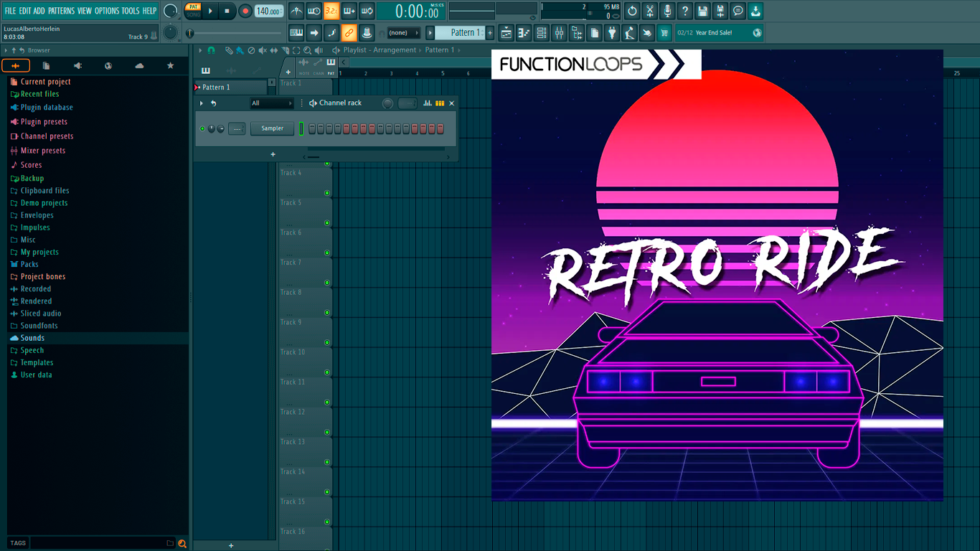Open the Channel rack view icon
980x551 pixels.
[x=542, y=33]
